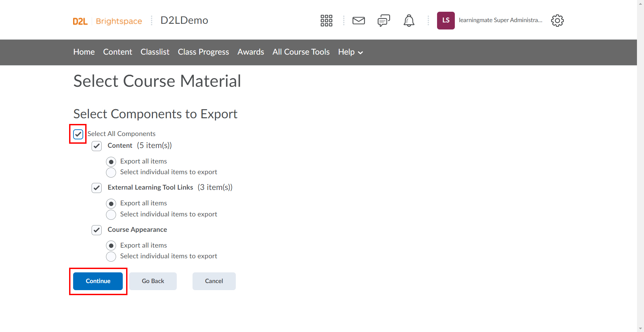Uncheck the Content component checkbox
Image resolution: width=644 pixels, height=332 pixels.
[x=97, y=146]
